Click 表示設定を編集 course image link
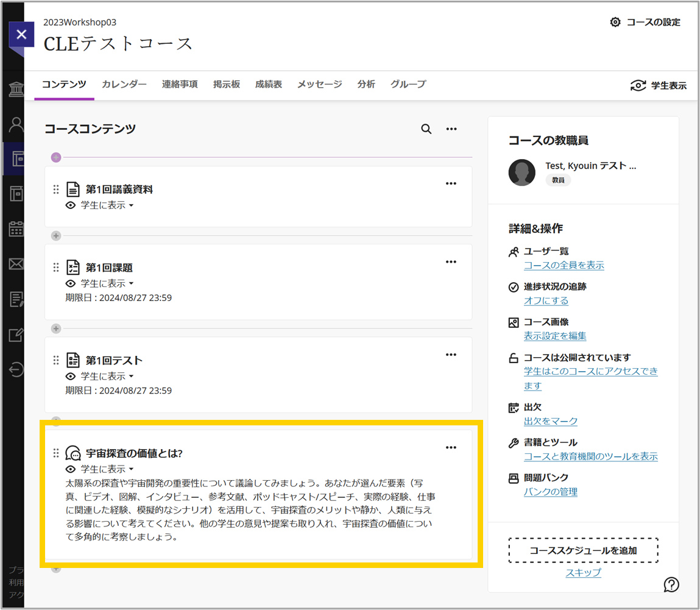Viewport: 700px width, 610px height. click(x=555, y=336)
